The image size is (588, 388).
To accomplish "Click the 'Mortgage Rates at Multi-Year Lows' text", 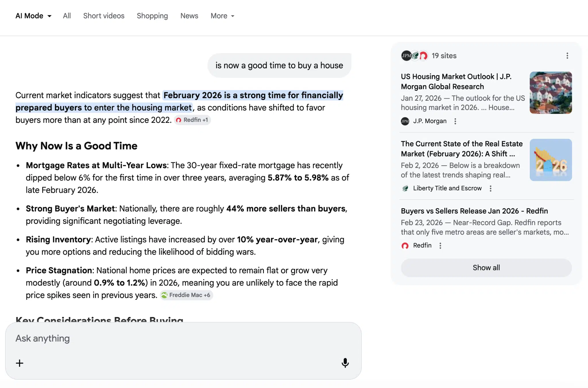I will coord(96,165).
